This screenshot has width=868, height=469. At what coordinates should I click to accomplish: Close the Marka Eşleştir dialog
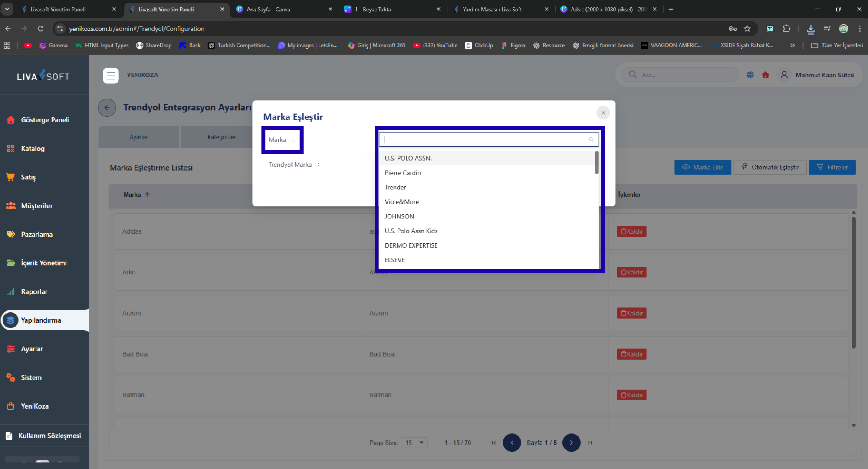click(x=603, y=113)
